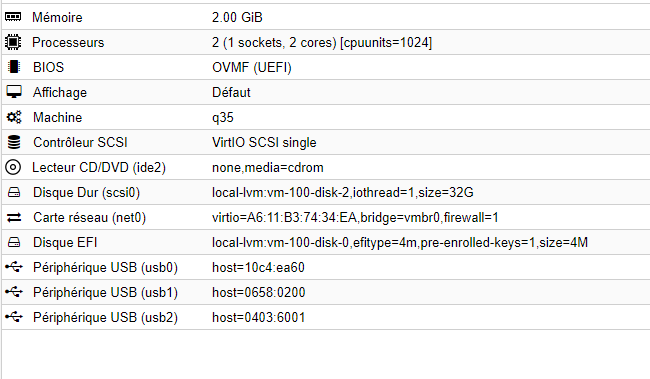Click the CD/DVD disc icon
Image resolution: width=650 pixels, height=379 pixels.
tap(13, 167)
